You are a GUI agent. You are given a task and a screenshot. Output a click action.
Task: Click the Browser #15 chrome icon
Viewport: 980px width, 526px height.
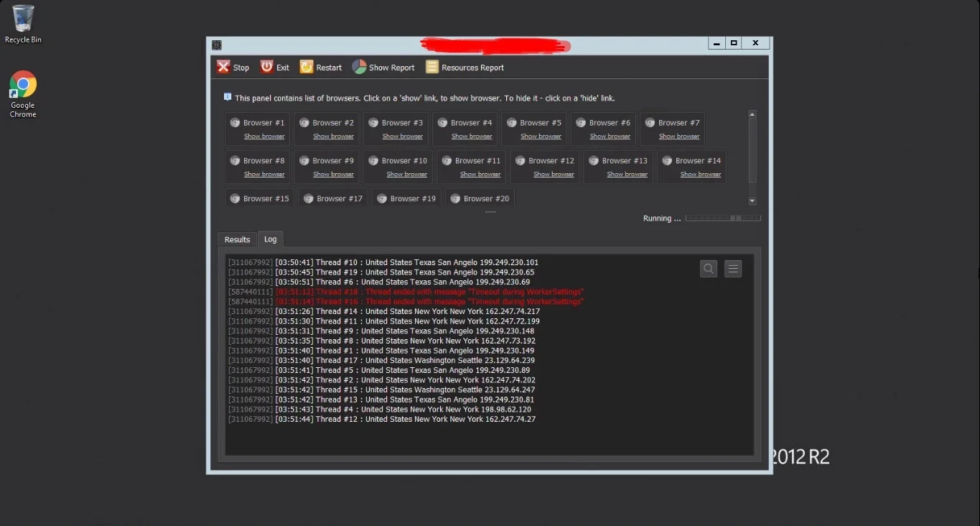(x=235, y=199)
